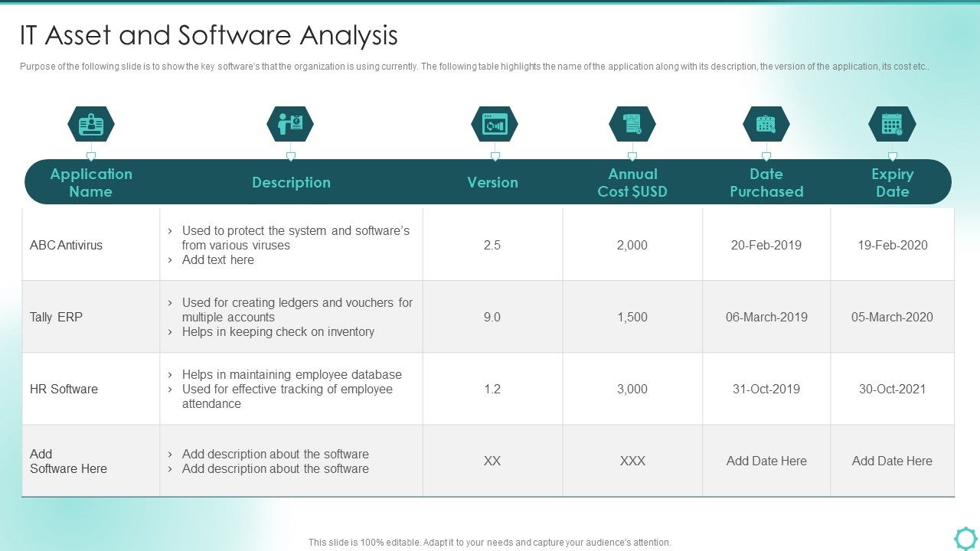Click the 30-Oct-2021 expiry date cell

point(893,389)
